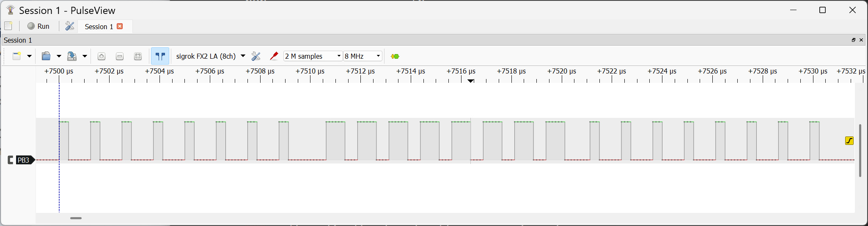The height and width of the screenshot is (226, 868).
Task: Open device configuration wrench icon
Action: point(256,56)
